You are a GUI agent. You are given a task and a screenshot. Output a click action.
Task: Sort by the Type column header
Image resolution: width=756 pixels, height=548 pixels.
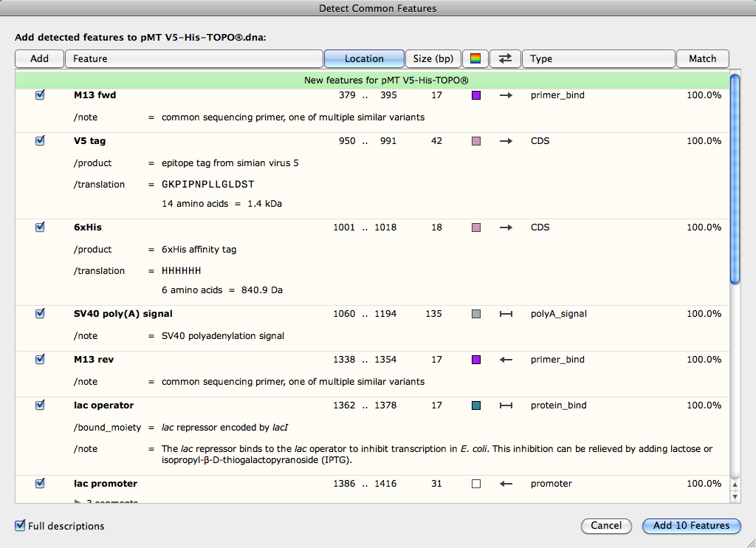point(598,58)
